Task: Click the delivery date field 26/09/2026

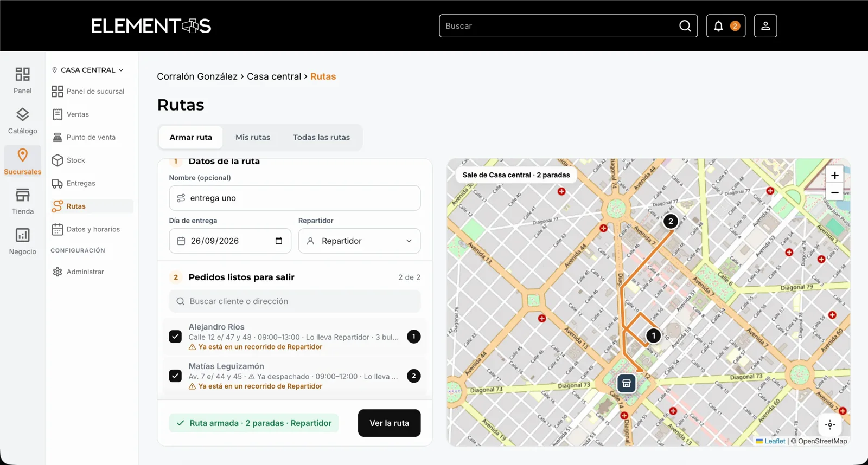Action: point(230,241)
